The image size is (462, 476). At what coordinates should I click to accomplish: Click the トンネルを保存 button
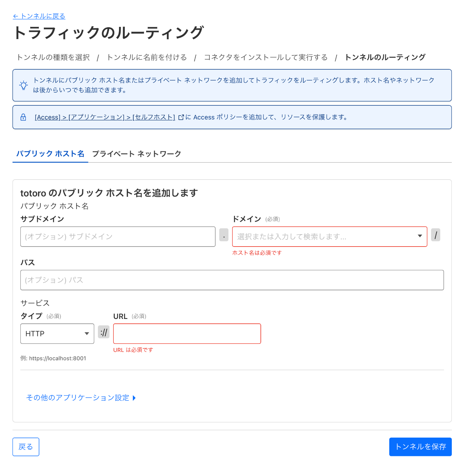pyautogui.click(x=420, y=447)
